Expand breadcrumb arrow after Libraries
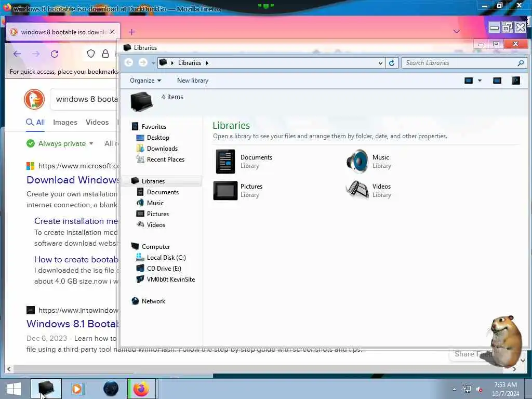Image resolution: width=532 pixels, height=399 pixels. point(207,63)
